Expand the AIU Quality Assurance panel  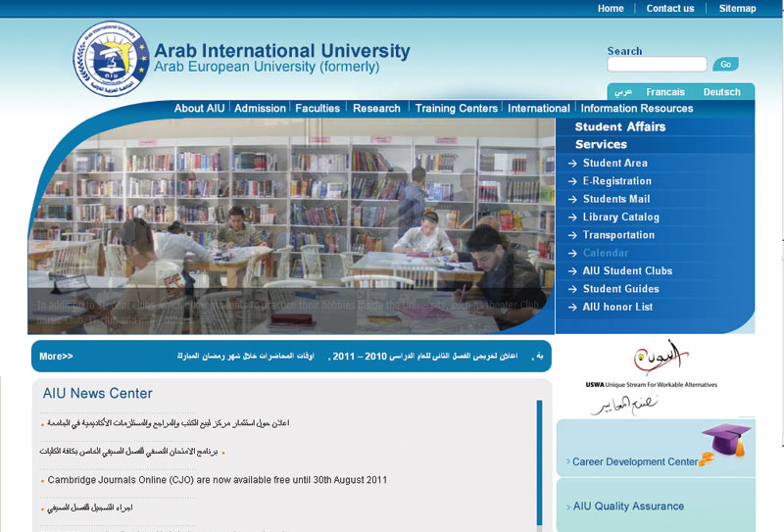pyautogui.click(x=628, y=507)
